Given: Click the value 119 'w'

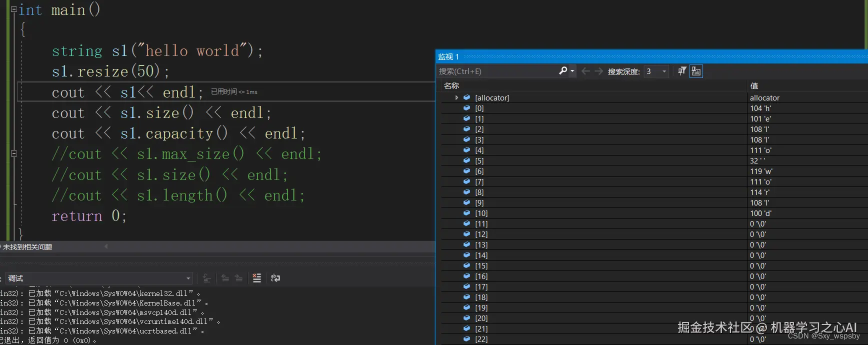Looking at the screenshot, I should [761, 171].
